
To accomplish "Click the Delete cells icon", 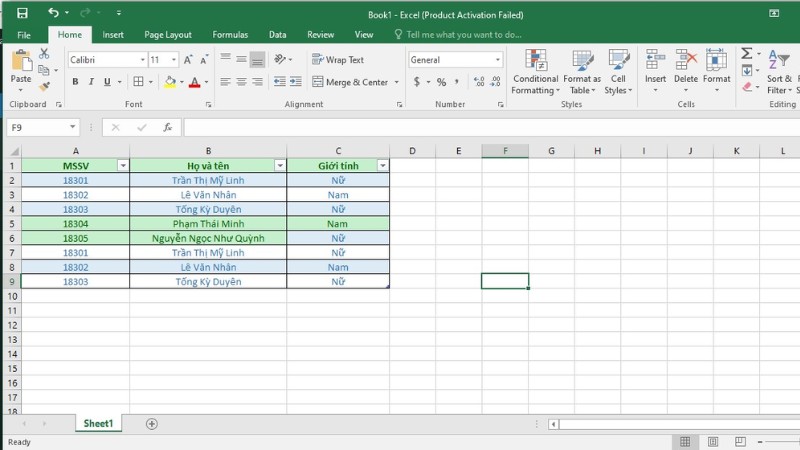I will 686,72.
